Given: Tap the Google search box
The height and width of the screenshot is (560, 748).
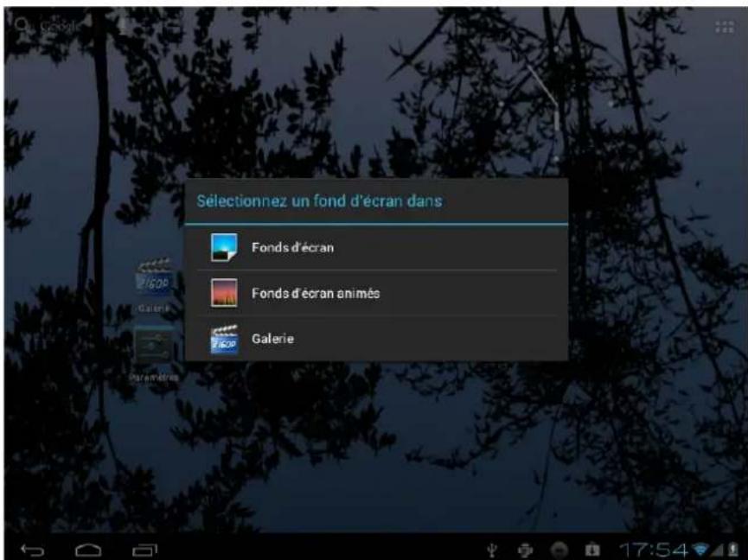Looking at the screenshot, I should click(52, 26).
